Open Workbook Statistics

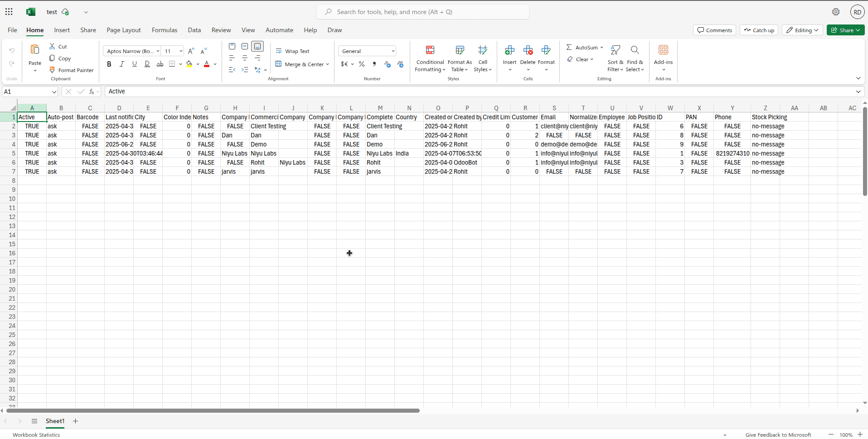point(36,434)
